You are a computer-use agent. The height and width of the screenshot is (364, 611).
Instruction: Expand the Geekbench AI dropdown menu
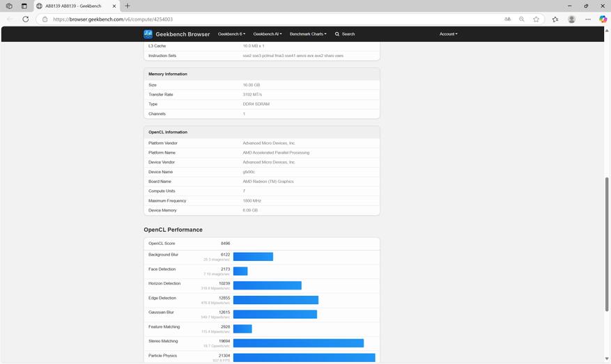coord(268,34)
